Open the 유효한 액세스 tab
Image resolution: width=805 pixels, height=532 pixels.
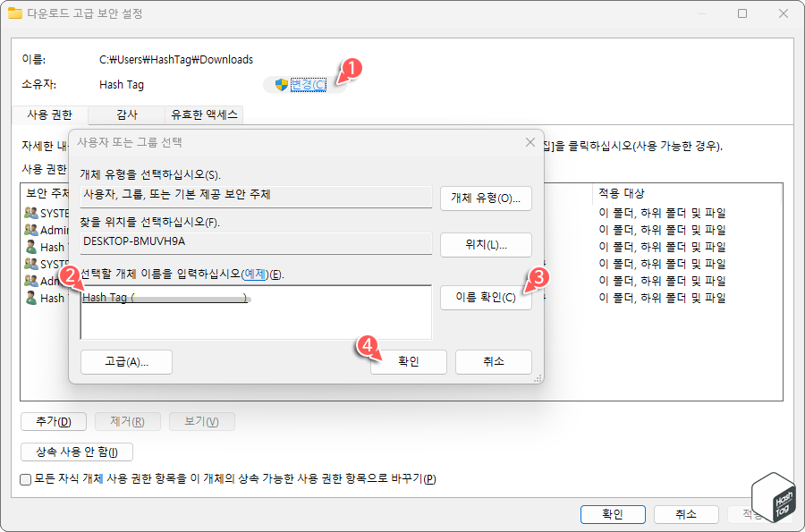point(202,114)
